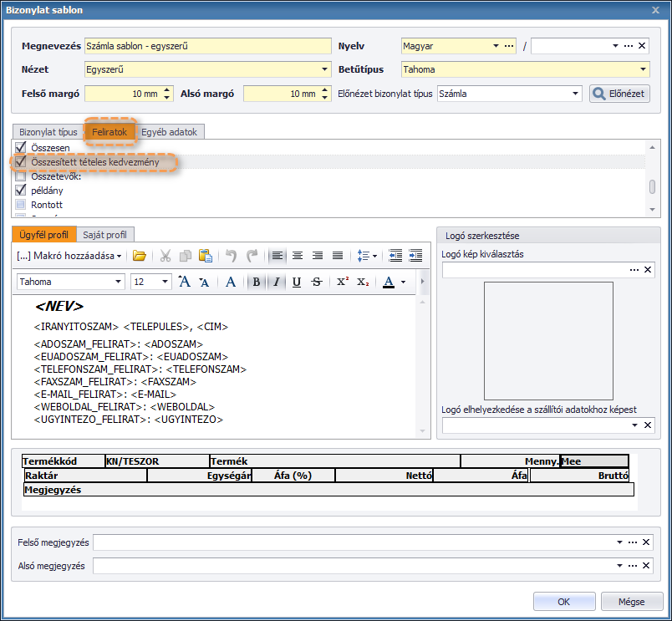Apply underline formatting

click(297, 283)
